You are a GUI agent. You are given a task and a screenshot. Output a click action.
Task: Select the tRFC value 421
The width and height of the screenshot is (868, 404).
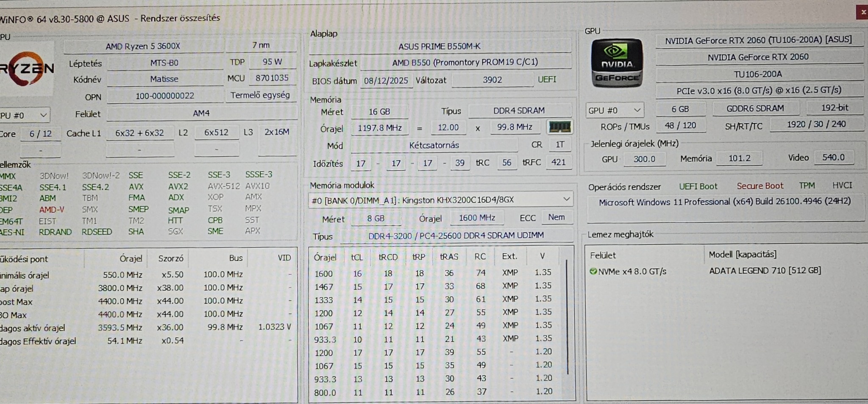point(559,162)
